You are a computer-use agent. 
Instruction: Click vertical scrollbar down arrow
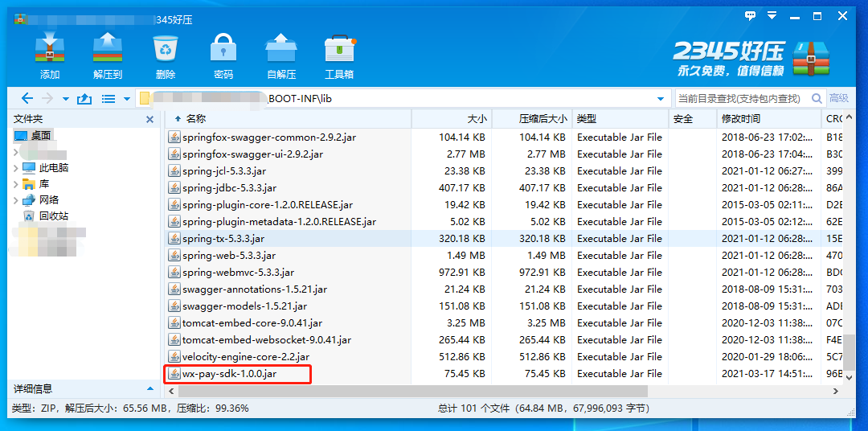(x=850, y=376)
